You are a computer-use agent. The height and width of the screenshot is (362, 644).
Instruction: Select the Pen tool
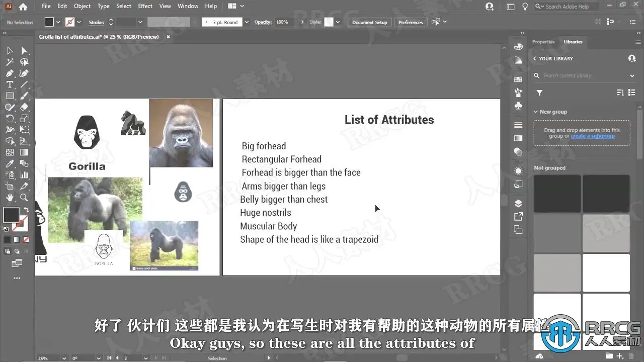point(10,73)
